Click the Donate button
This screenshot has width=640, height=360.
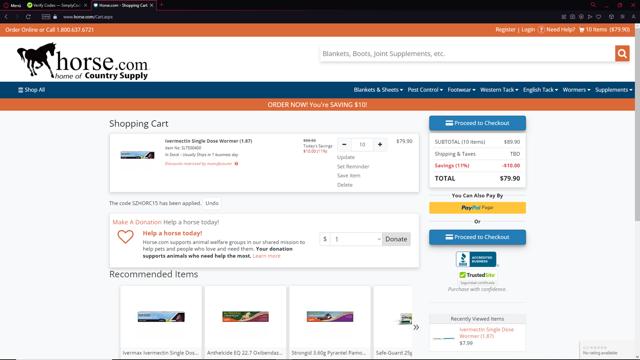[396, 239]
